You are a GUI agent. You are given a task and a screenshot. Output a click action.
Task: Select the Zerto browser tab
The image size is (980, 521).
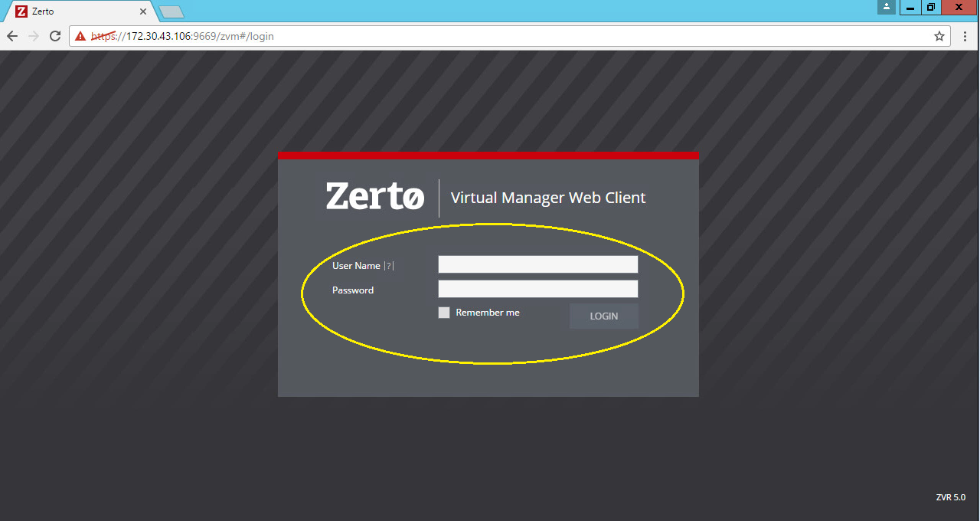[77, 11]
